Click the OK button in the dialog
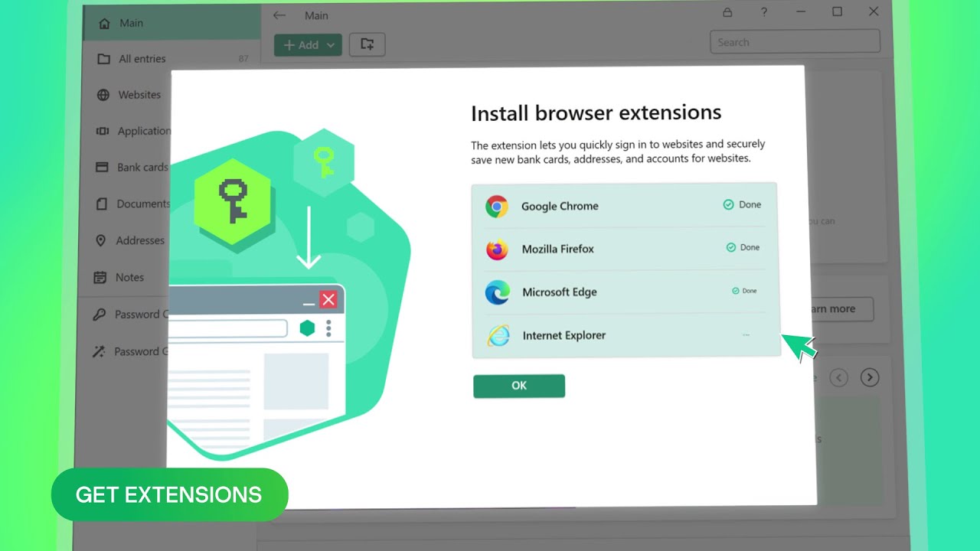 click(519, 386)
